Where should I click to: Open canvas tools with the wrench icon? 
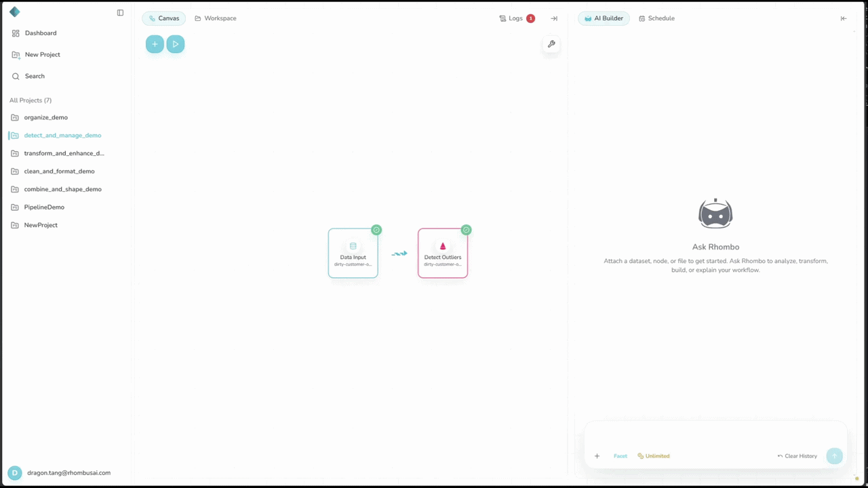pos(551,44)
